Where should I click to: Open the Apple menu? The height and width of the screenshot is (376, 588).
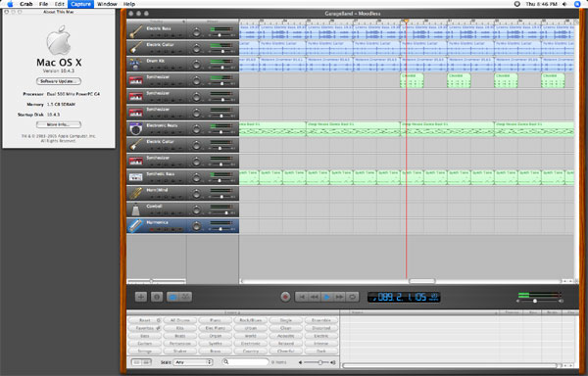pyautogui.click(x=10, y=4)
